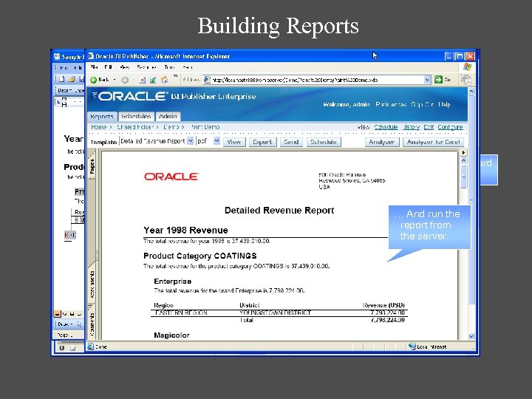Click the Demo breadcrumb link
Viewport: 532px width, 399px height.
171,127
